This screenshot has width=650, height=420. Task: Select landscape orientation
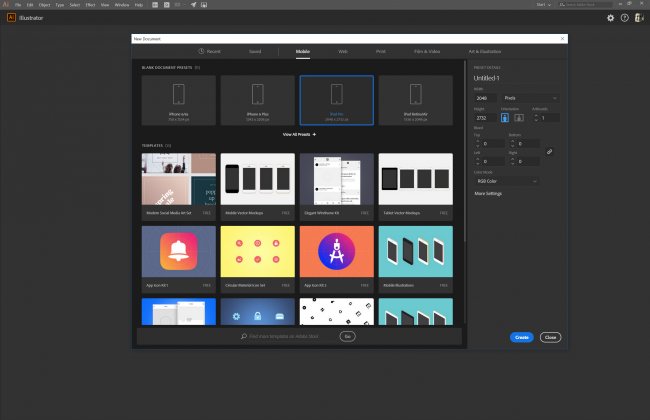(519, 118)
